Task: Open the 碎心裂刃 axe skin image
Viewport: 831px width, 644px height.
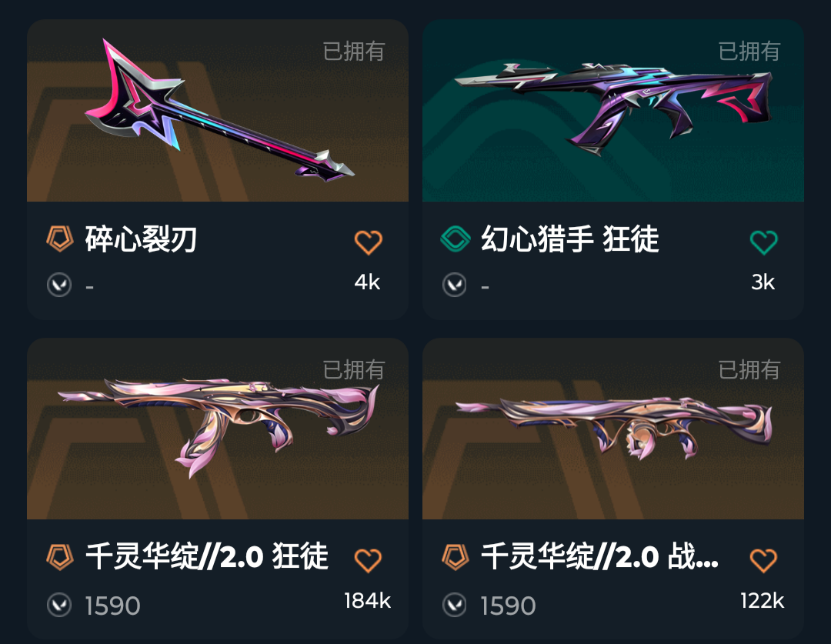Action: [x=218, y=110]
